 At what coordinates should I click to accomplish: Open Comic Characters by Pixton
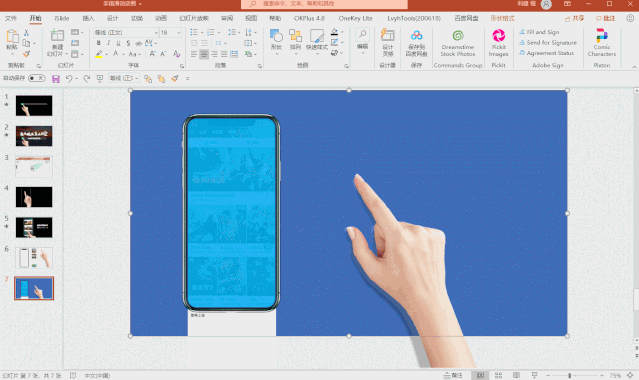tap(602, 43)
